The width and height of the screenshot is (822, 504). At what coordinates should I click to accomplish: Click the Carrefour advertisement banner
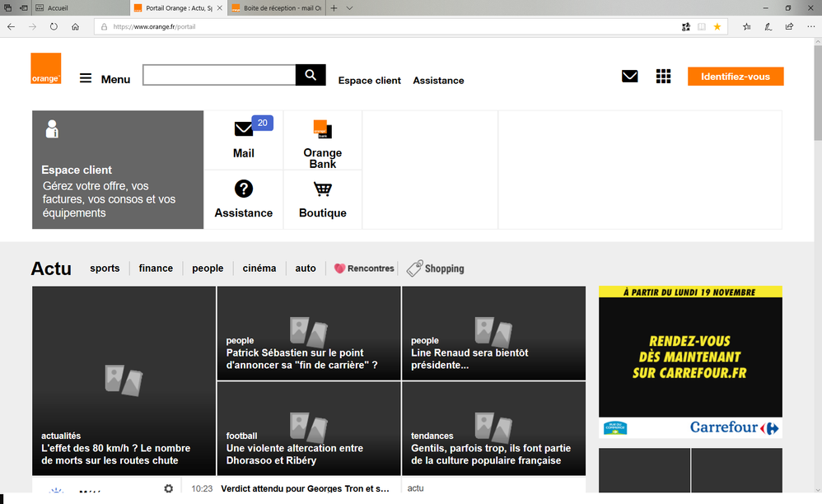[690, 362]
